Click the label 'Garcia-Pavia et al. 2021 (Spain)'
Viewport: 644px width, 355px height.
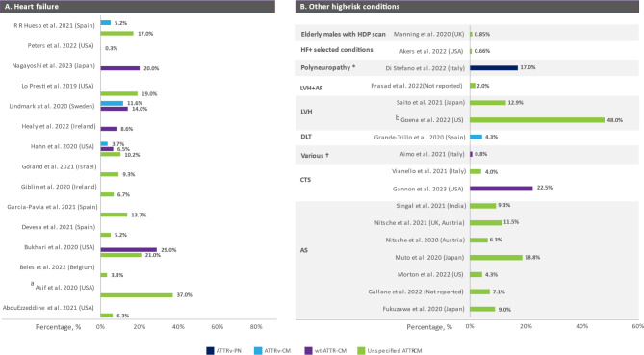tap(52, 207)
